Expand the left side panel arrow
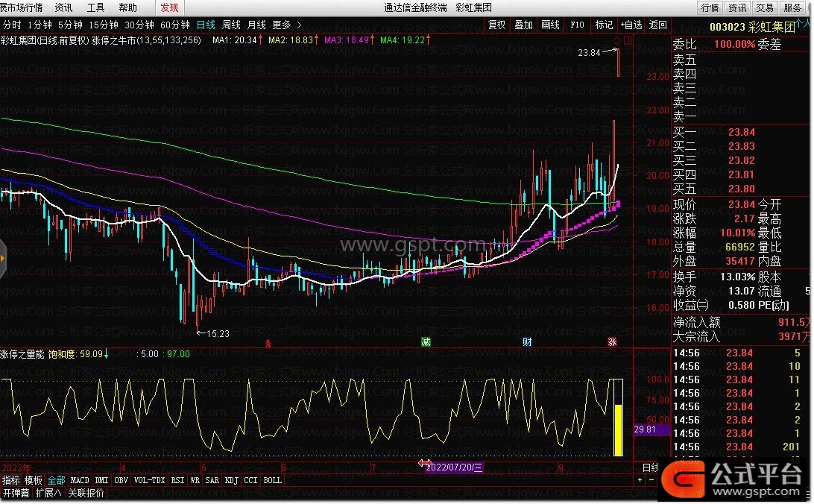814x504 pixels. click(x=2, y=258)
